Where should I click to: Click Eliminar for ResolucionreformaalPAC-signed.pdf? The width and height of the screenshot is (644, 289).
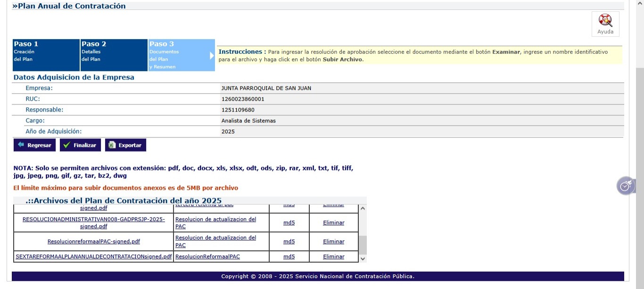333,241
